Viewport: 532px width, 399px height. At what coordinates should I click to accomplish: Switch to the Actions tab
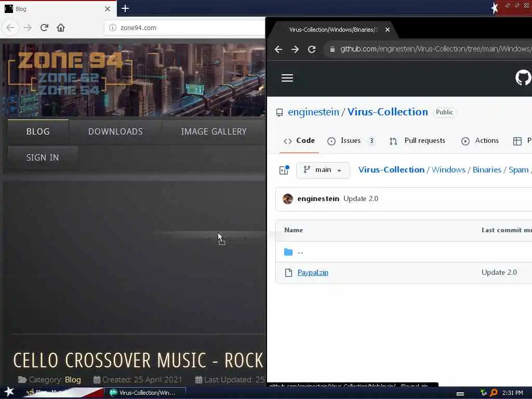480,141
